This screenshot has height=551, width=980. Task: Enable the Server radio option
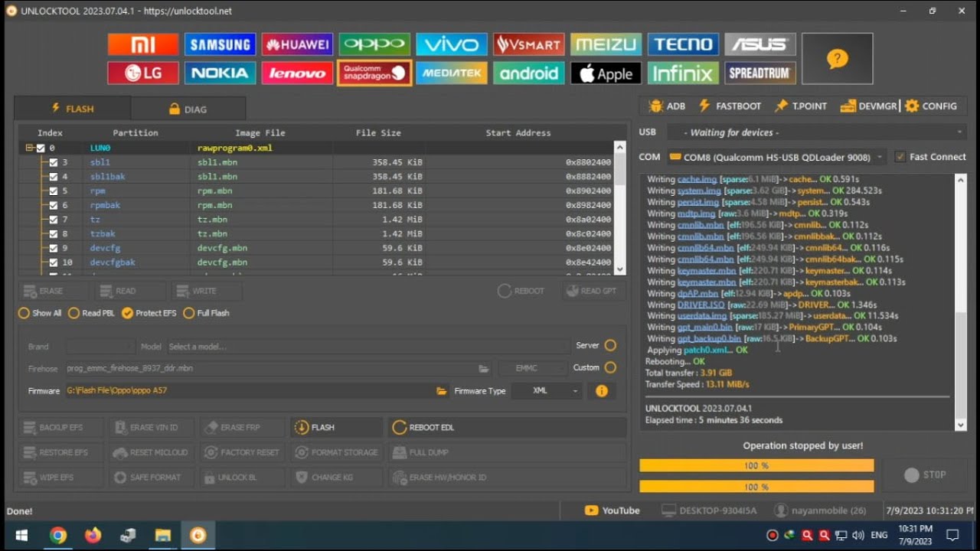610,345
